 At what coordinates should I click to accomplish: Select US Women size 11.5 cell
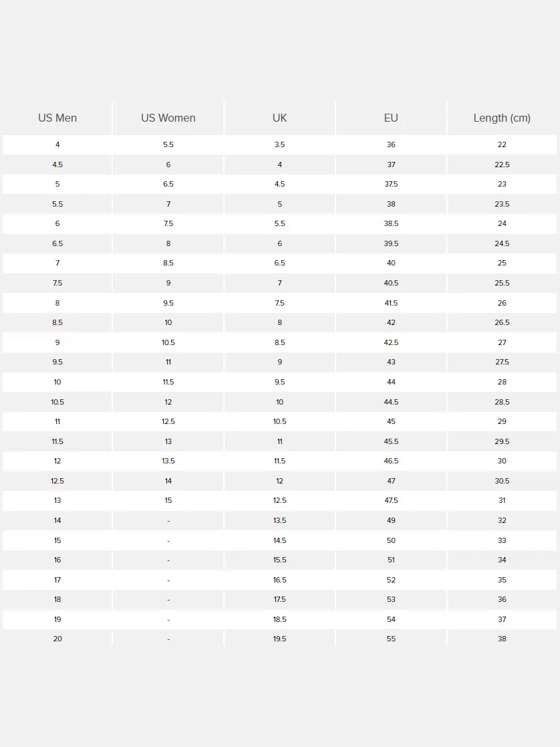tap(168, 382)
